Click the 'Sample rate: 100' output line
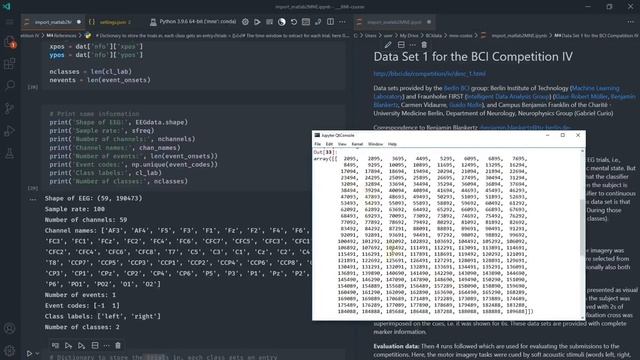The image size is (640, 360). [75, 209]
